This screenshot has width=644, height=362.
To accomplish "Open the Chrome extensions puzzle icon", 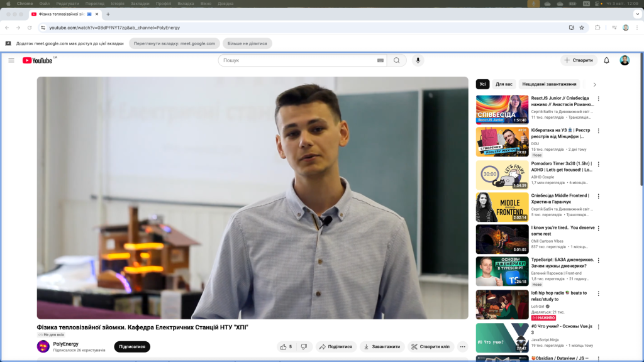I will click(x=597, y=28).
